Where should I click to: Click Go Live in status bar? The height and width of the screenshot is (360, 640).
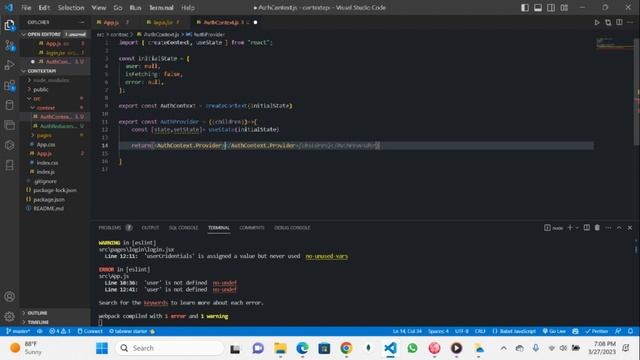tap(554, 331)
